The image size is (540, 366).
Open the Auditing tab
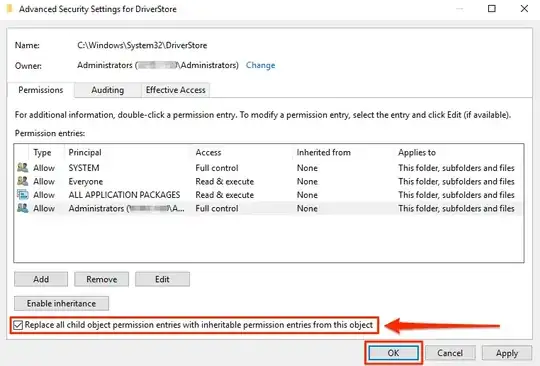[x=107, y=90]
